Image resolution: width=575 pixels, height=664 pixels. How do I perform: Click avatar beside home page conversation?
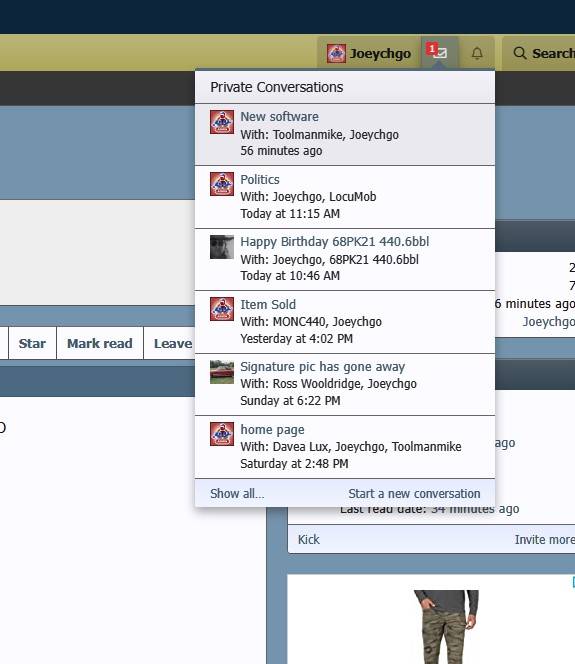pyautogui.click(x=222, y=434)
